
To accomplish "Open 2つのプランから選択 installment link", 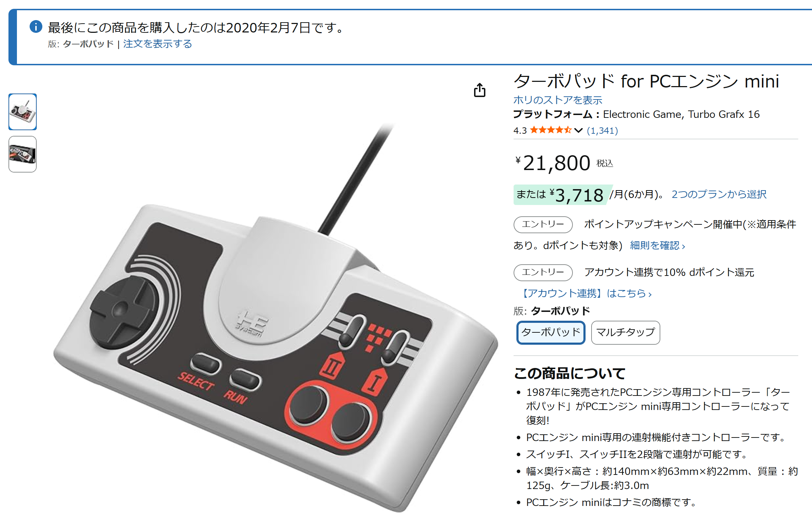I will click(x=719, y=194).
